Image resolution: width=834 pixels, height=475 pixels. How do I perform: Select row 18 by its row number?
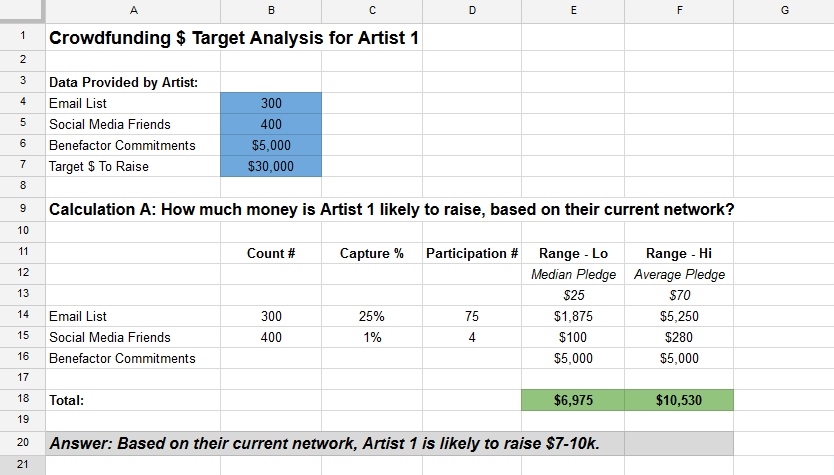point(22,399)
